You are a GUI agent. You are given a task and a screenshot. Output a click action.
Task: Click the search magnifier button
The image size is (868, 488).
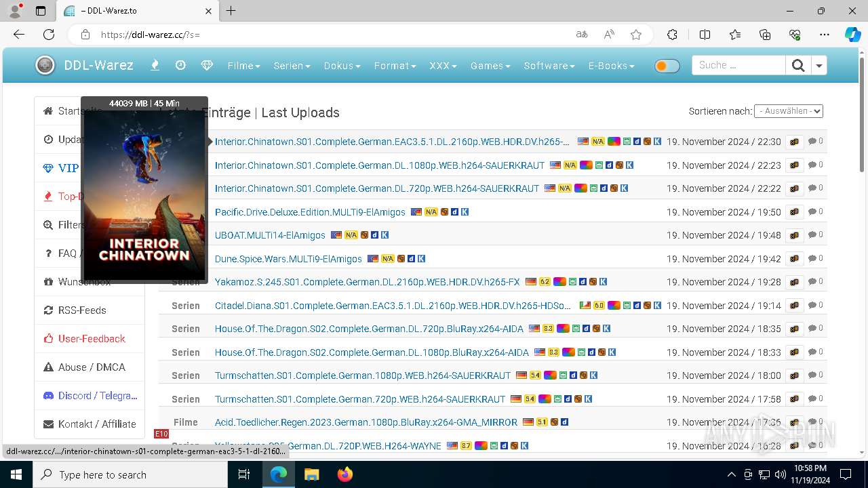798,65
